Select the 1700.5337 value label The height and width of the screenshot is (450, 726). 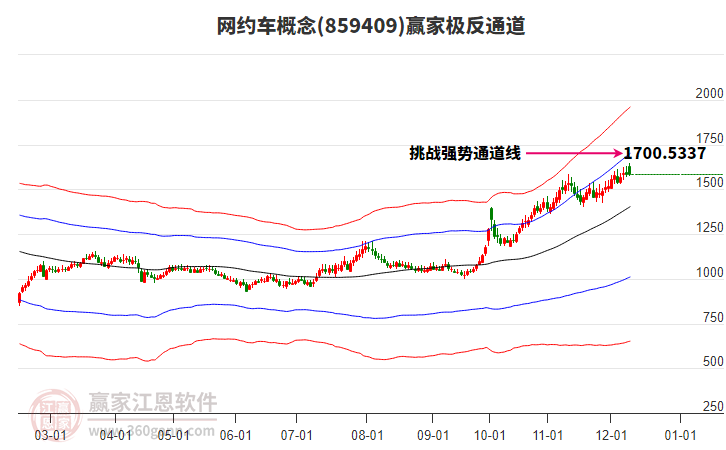click(664, 153)
